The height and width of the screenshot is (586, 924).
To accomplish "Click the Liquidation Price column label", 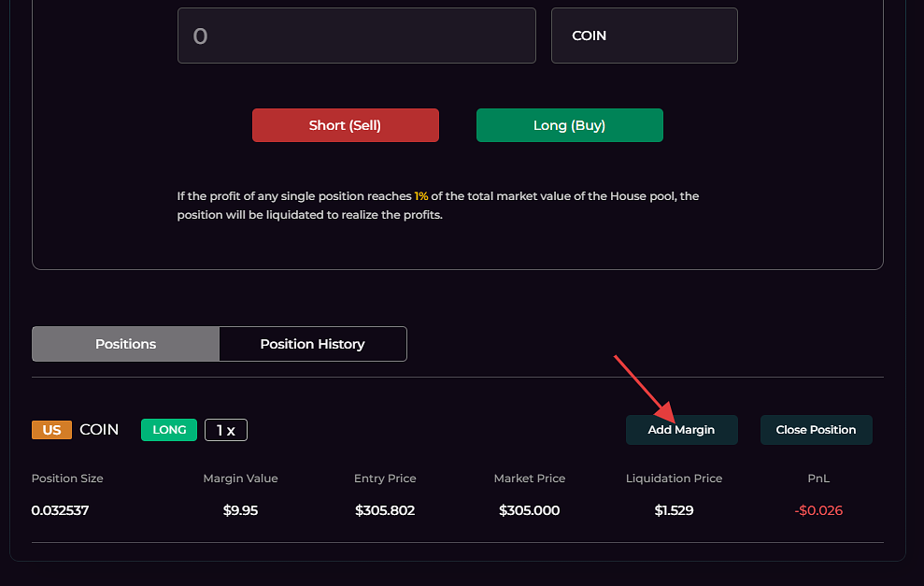I will tap(674, 479).
